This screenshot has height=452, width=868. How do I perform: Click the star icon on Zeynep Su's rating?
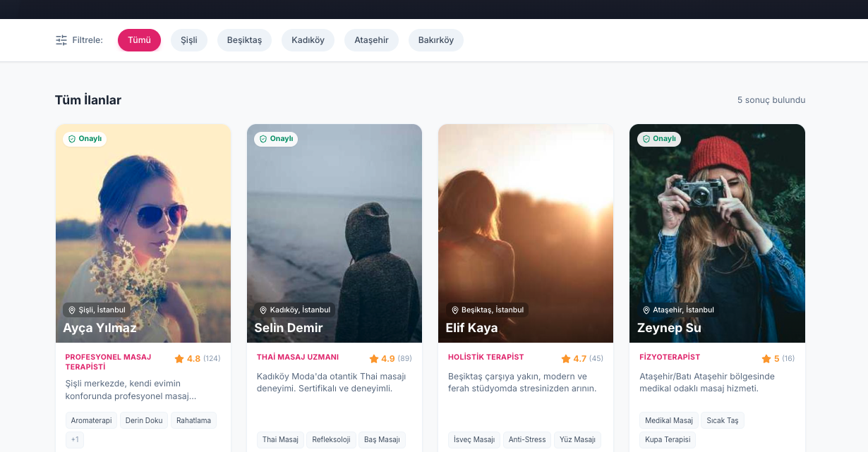point(766,359)
